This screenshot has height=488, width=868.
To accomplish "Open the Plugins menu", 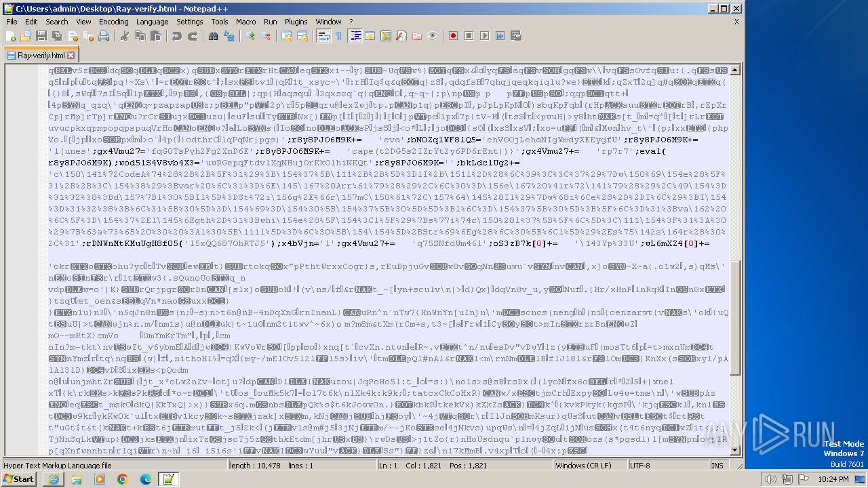I will [x=296, y=22].
